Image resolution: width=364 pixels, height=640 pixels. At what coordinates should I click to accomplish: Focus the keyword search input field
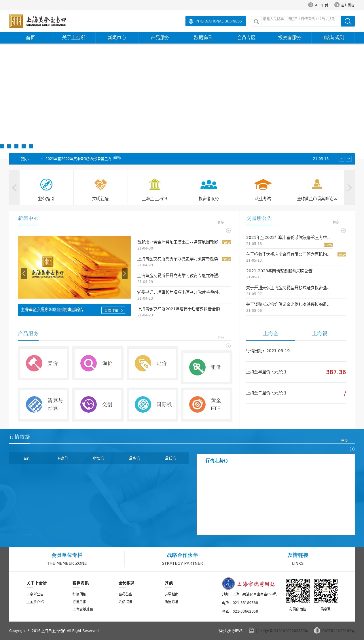coord(301,21)
